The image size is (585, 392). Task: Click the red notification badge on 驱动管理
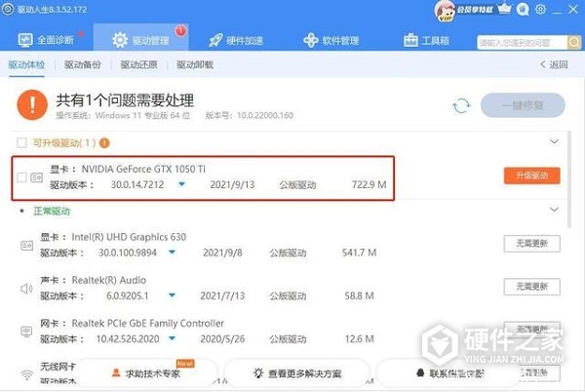click(x=181, y=30)
